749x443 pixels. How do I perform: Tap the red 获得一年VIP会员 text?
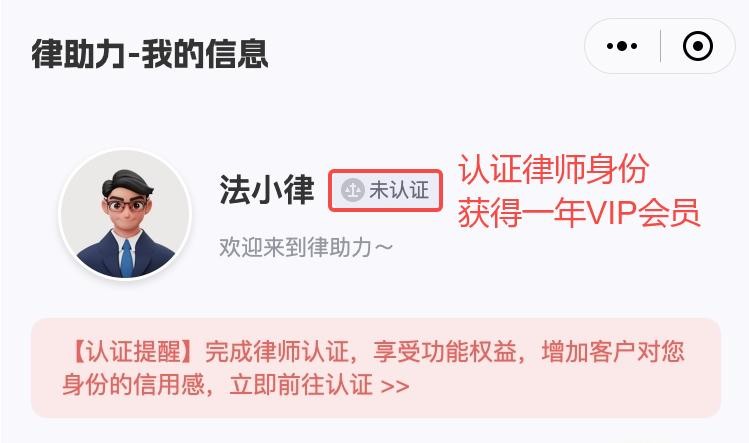579,212
